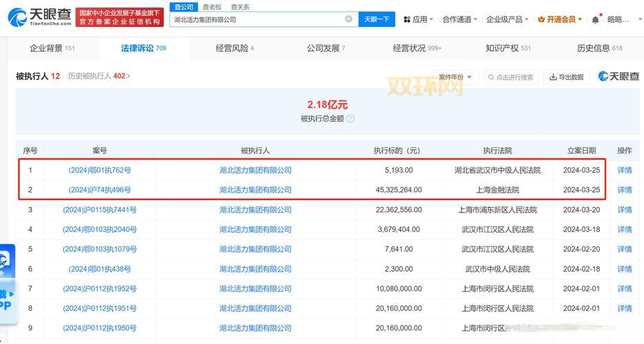Open the 法律诉讼 tab
The width and height of the screenshot is (644, 344).
[143, 48]
